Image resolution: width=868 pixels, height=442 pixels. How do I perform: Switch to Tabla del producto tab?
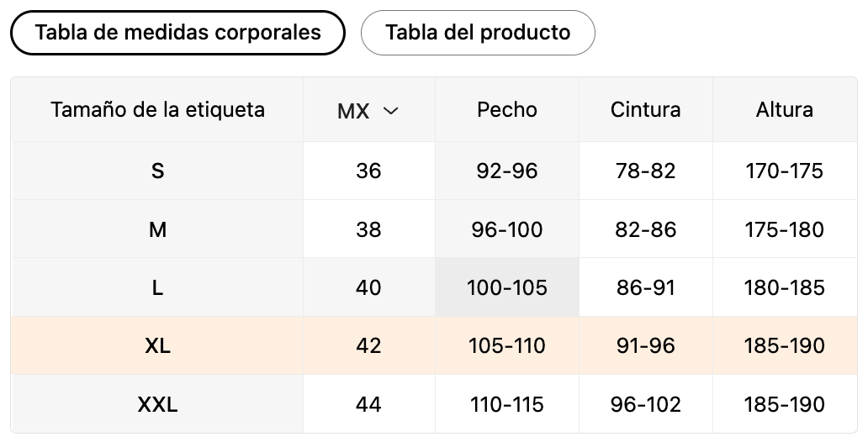coord(478,33)
